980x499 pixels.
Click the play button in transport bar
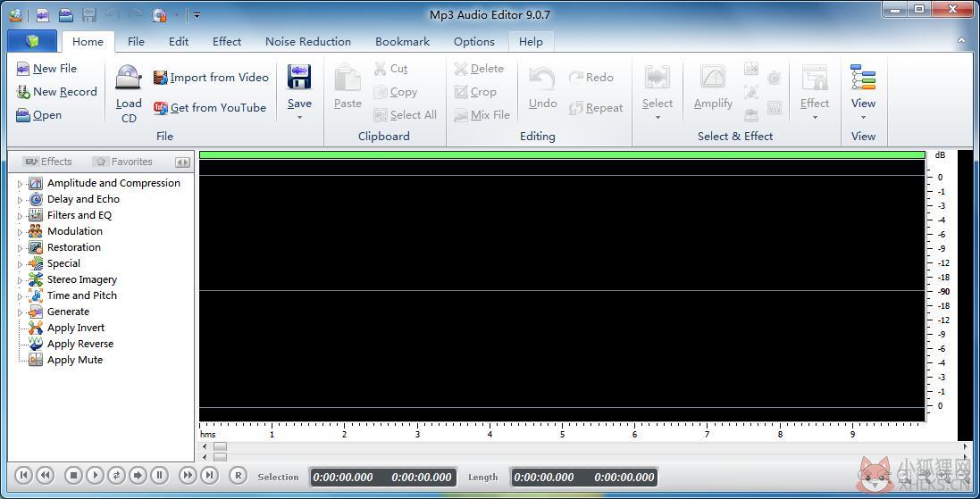point(95,476)
